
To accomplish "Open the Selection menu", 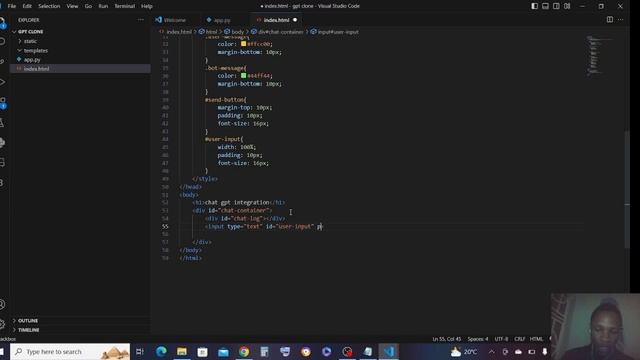I will point(49,6).
